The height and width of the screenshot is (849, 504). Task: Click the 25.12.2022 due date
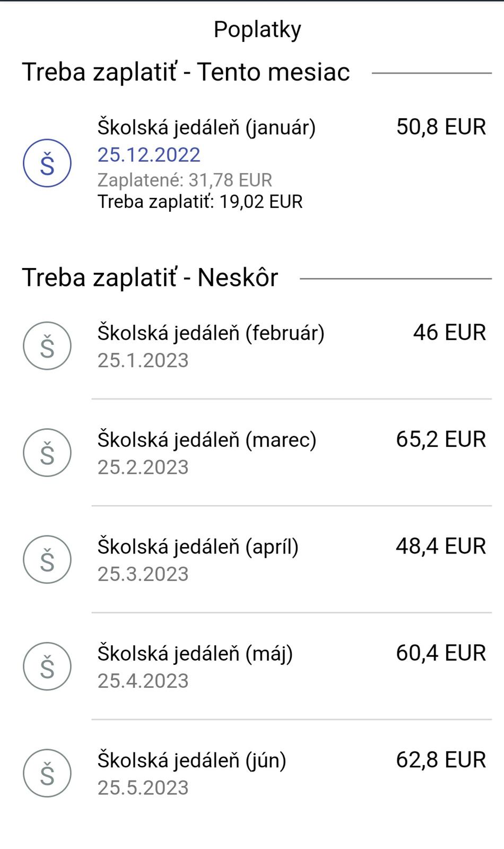(x=149, y=154)
